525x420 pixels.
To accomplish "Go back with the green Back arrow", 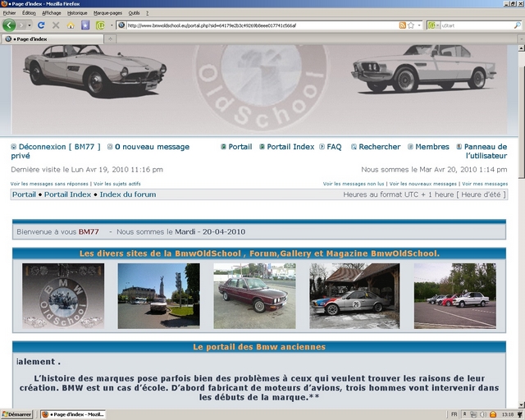I will click(x=9, y=25).
